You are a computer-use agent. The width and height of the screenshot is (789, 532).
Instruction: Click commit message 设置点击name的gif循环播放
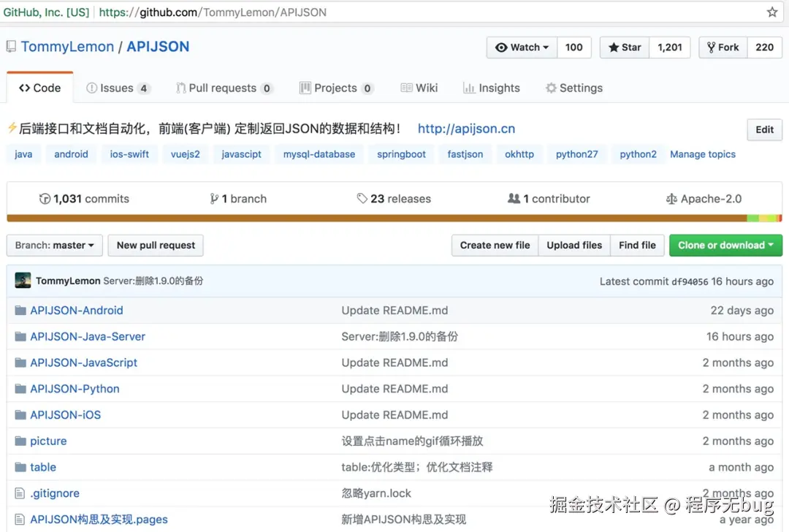pyautogui.click(x=412, y=441)
